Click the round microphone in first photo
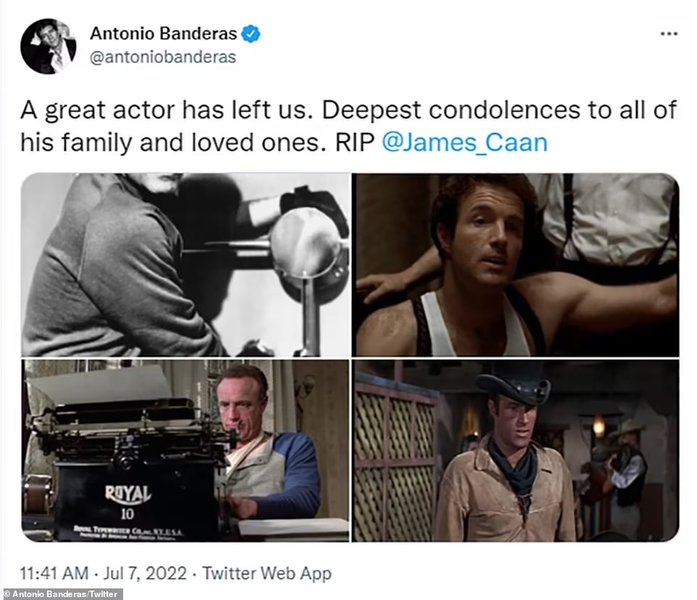 pos(305,243)
